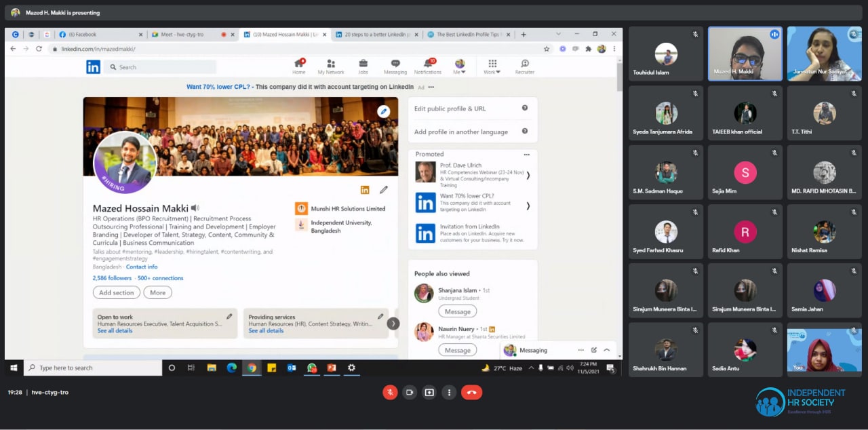Image resolution: width=868 pixels, height=430 pixels.
Task: Play the name pronunciation speaker icon
Action: tap(195, 208)
